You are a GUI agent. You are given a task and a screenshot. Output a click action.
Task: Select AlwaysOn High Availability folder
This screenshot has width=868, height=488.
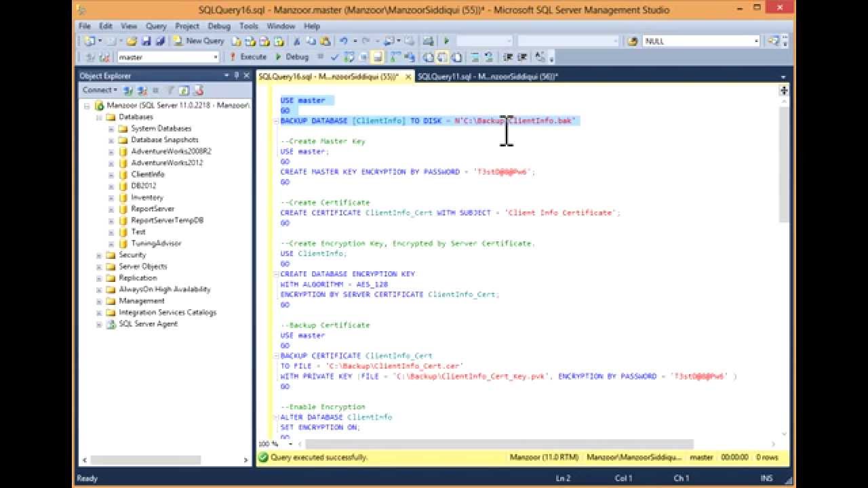[165, 289]
